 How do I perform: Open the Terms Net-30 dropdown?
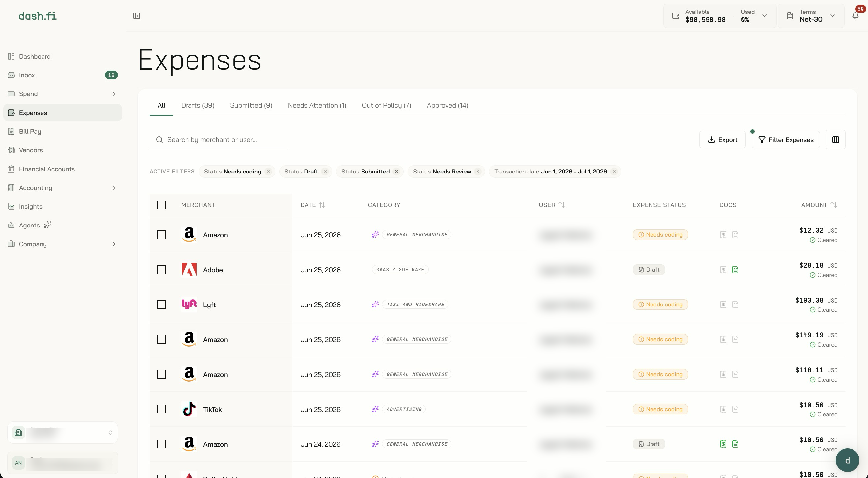(811, 16)
